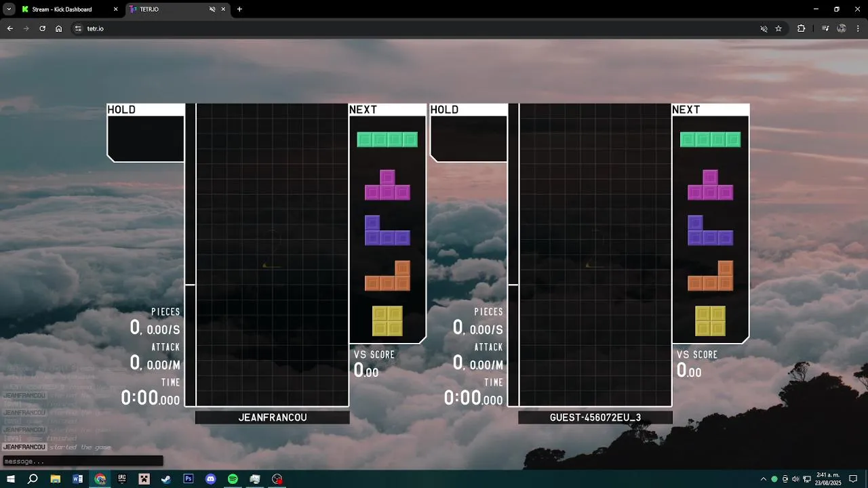Click the orange L piece in JEANFRANCOU's next queue
Screen dimensions: 868x488
point(387,276)
